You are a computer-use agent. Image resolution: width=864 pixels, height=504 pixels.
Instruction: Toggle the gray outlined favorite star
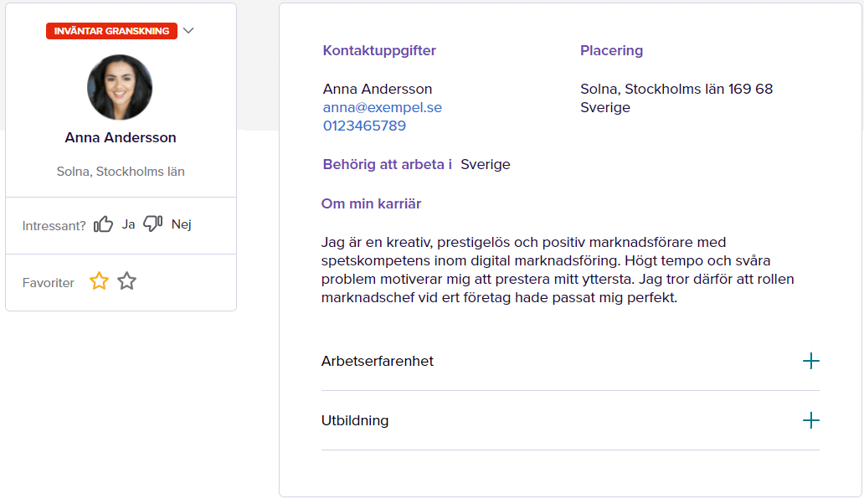[126, 281]
